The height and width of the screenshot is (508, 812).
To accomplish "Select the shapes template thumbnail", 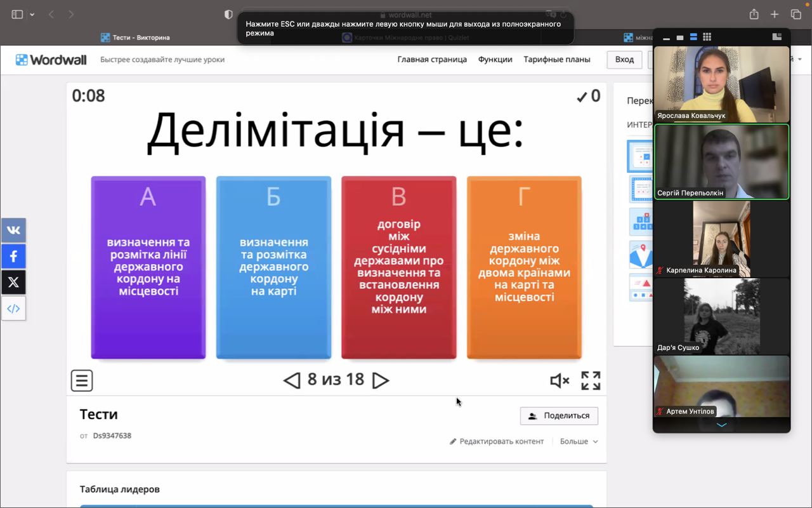I will point(641,287).
